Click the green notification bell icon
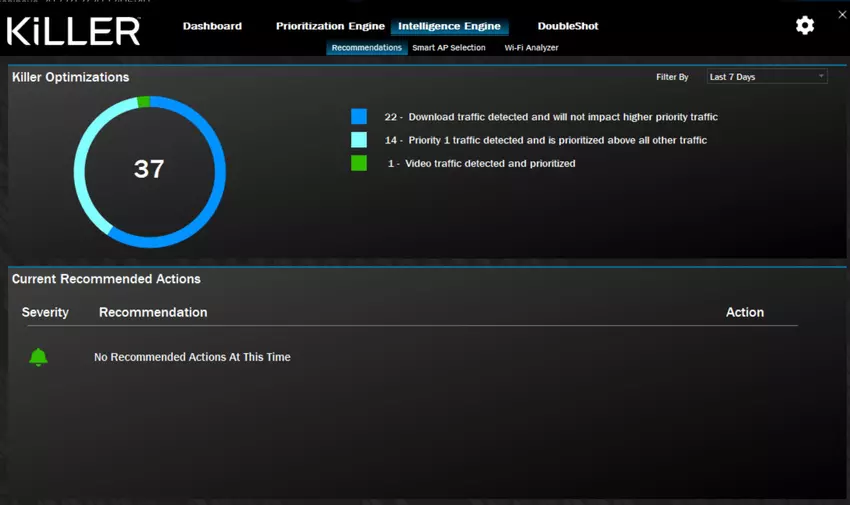This screenshot has height=505, width=850. [38, 357]
